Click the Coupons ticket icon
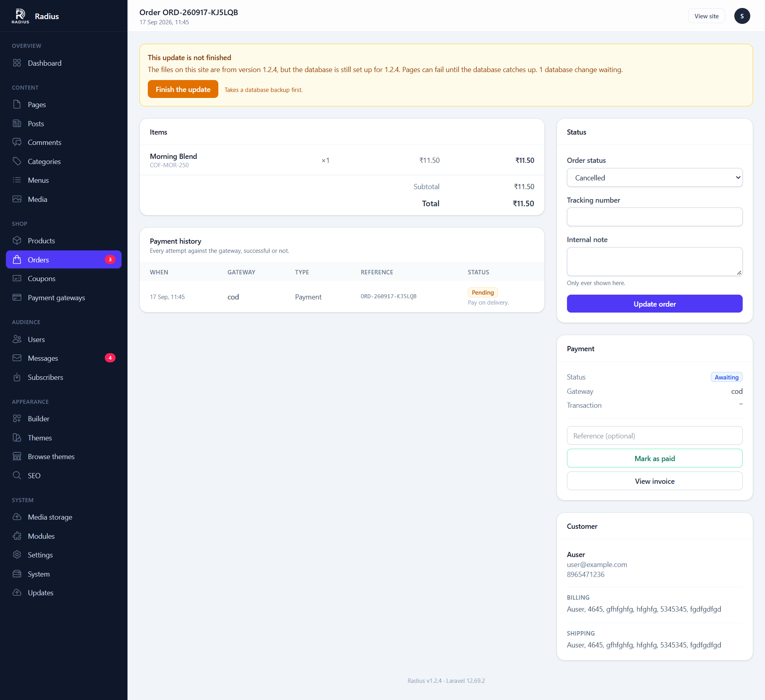765x700 pixels. point(17,278)
